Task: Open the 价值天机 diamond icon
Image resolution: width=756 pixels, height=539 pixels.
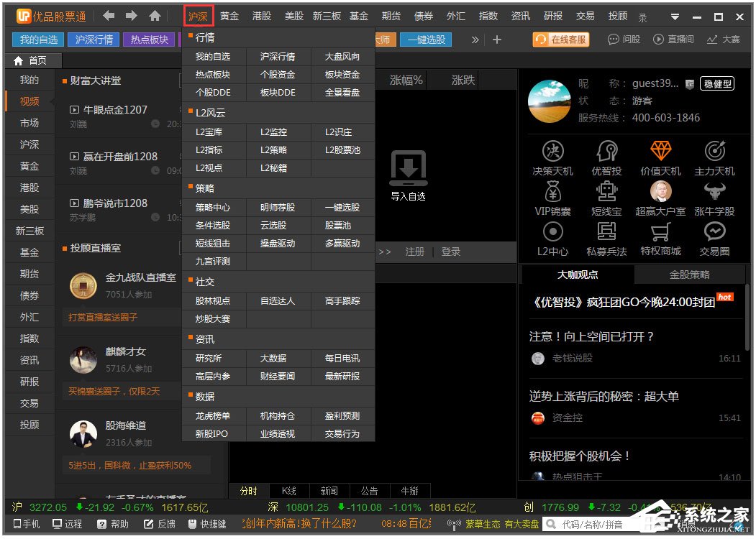Action: tap(660, 152)
